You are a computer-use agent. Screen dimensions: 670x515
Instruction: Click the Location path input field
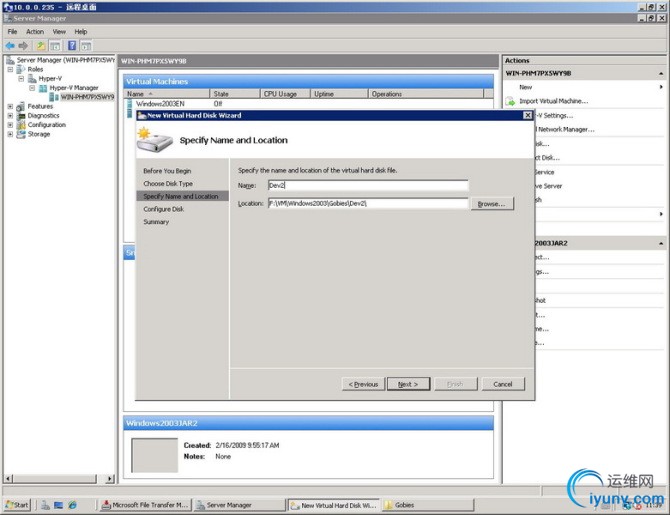(368, 203)
